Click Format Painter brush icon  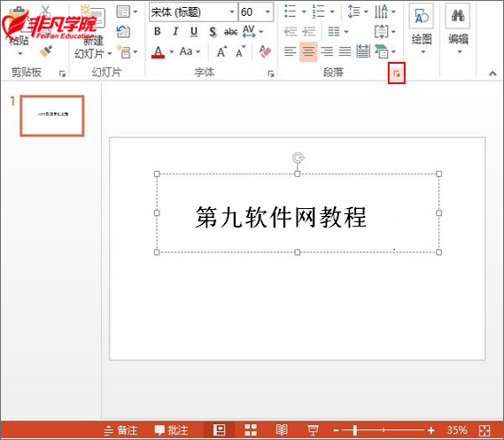pos(46,51)
